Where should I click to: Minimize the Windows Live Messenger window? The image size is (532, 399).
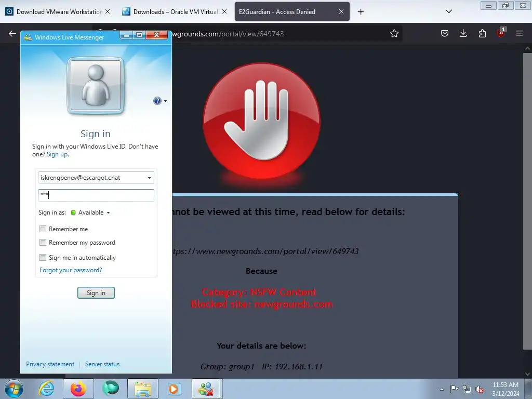coord(126,35)
